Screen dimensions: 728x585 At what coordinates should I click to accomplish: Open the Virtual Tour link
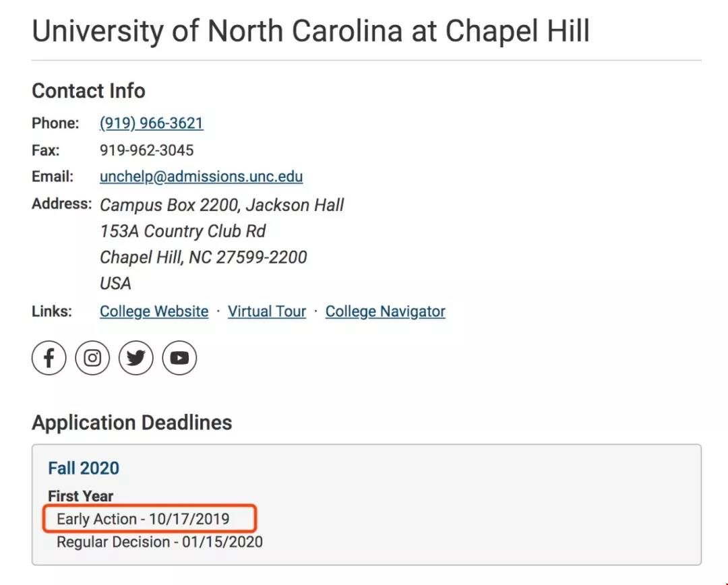(x=266, y=311)
